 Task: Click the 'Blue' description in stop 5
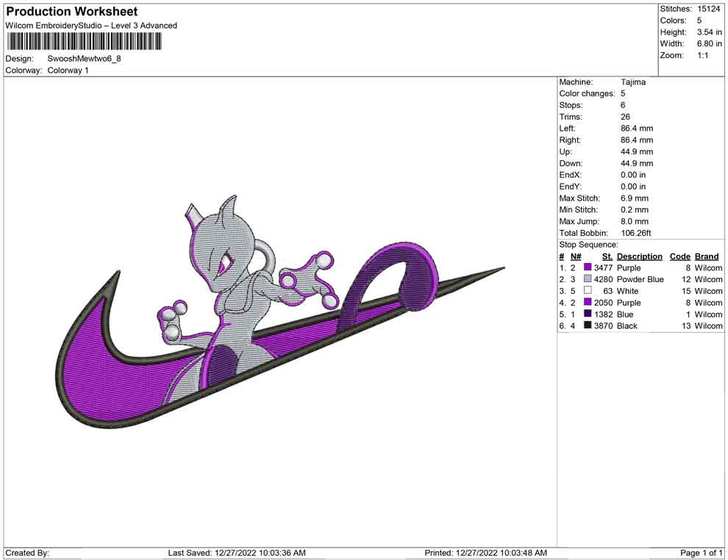(625, 314)
